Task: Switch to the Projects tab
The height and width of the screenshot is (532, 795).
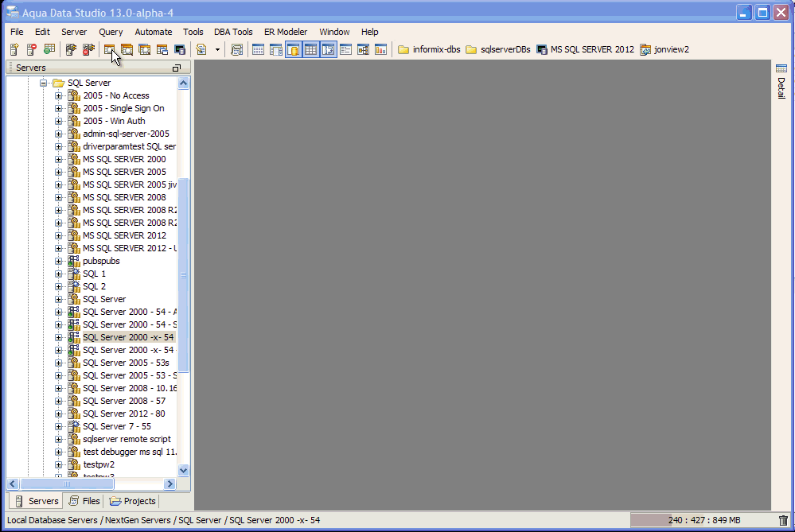Action: click(132, 500)
